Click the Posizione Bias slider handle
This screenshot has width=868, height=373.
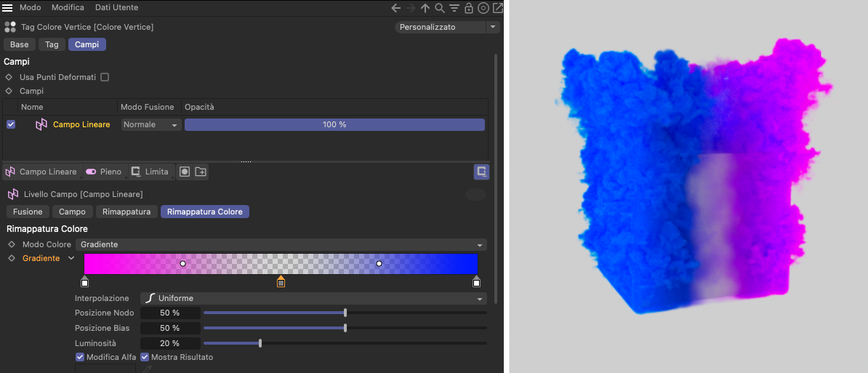point(345,328)
